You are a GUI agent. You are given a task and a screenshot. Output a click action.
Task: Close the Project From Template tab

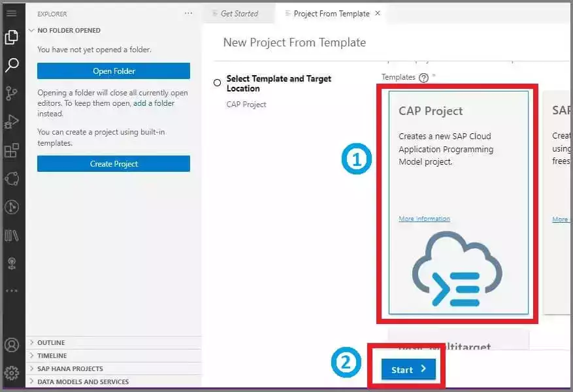pyautogui.click(x=378, y=13)
